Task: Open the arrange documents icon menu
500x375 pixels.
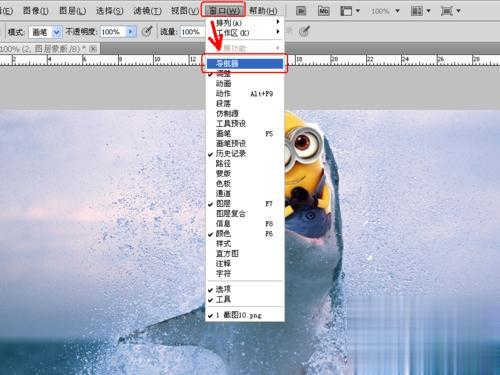Action: [420, 11]
